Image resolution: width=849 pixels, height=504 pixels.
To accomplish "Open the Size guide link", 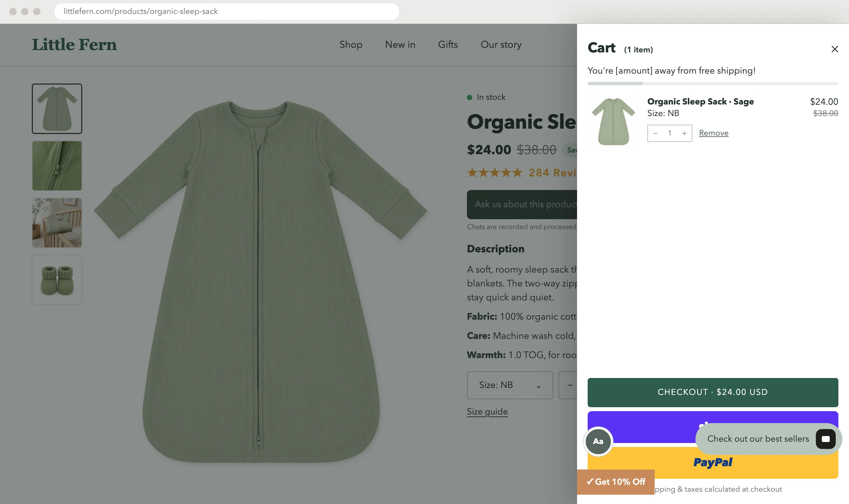I will point(487,411).
